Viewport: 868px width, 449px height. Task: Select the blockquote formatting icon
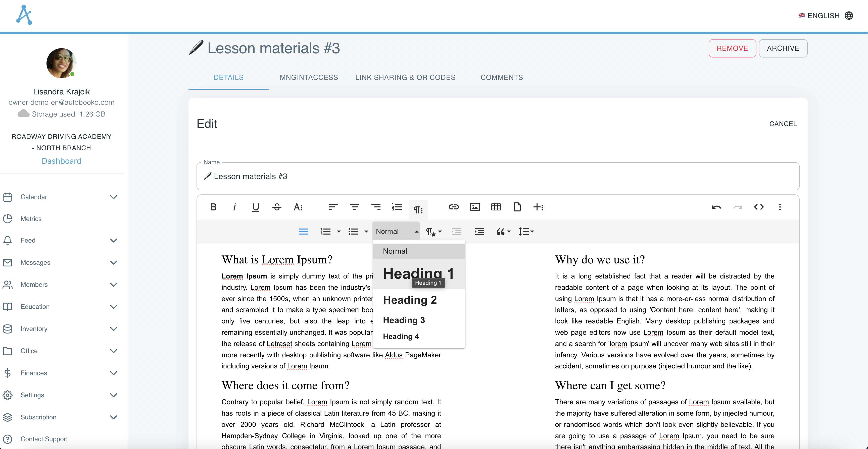coord(500,231)
